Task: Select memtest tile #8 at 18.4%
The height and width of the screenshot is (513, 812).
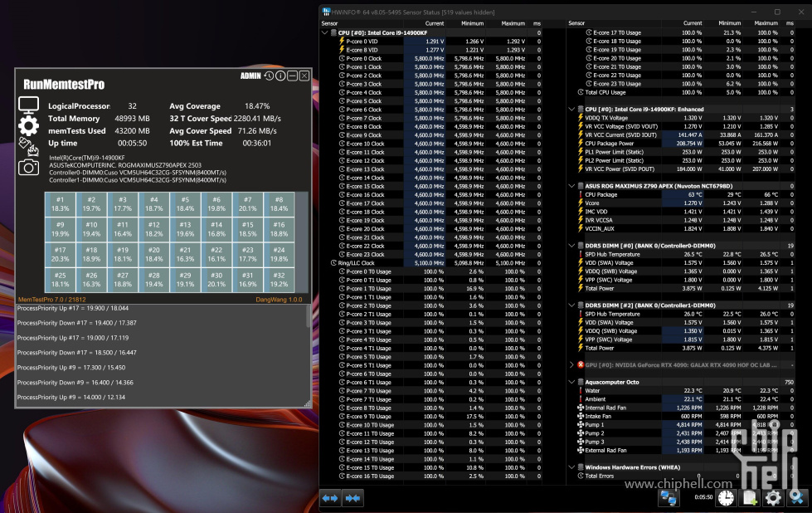Action: coord(280,204)
